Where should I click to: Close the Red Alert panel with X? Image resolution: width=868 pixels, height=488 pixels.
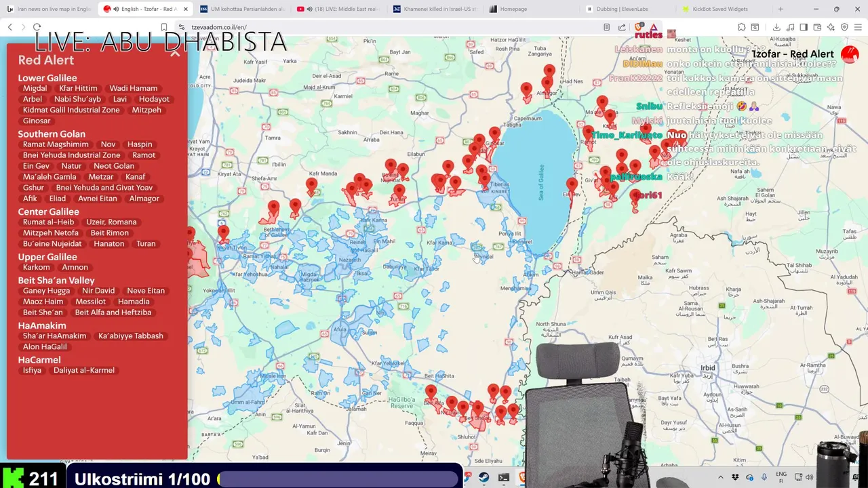pos(175,54)
